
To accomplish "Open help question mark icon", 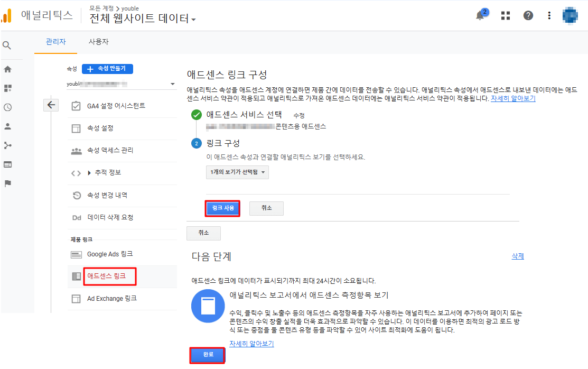I will click(x=528, y=15).
